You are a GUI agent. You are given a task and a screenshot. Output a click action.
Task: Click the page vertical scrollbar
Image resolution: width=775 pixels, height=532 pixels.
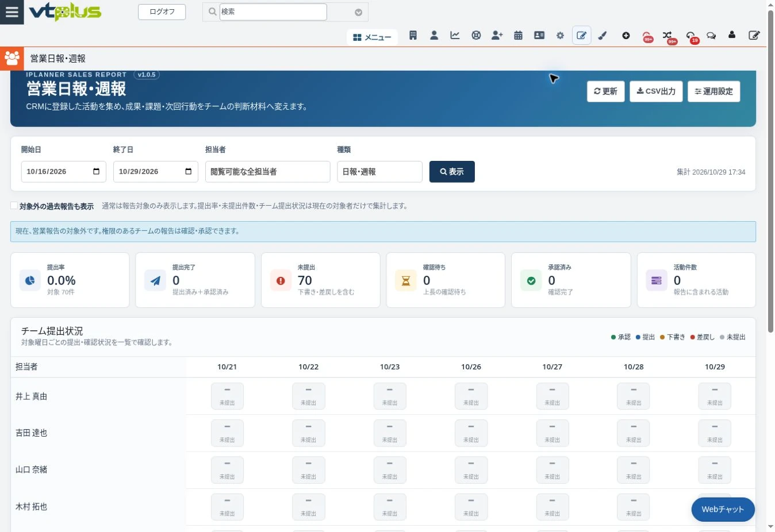pyautogui.click(x=771, y=172)
